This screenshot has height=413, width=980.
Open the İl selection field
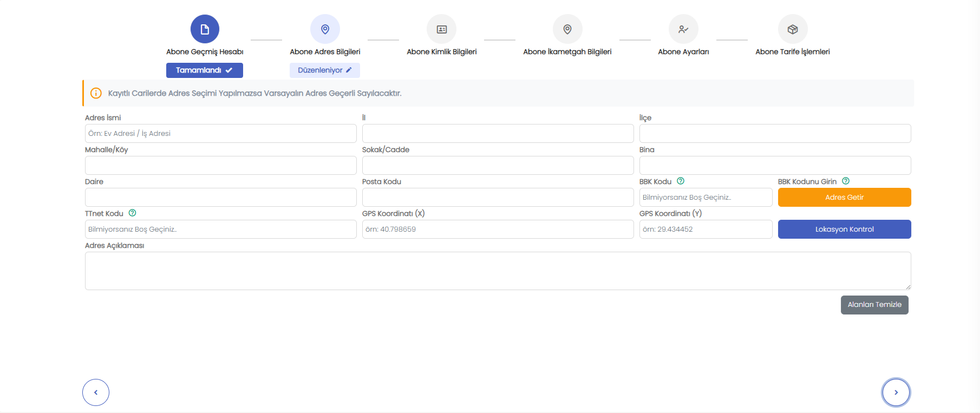[x=498, y=134]
